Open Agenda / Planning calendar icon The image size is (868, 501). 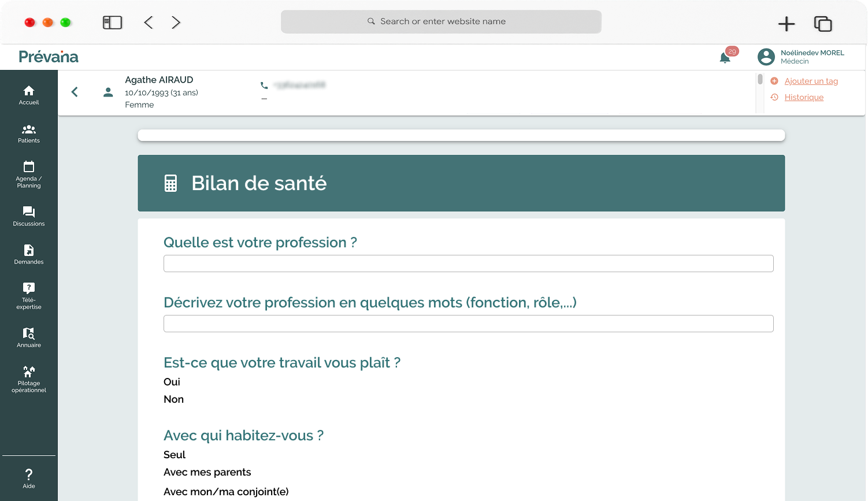pyautogui.click(x=29, y=166)
